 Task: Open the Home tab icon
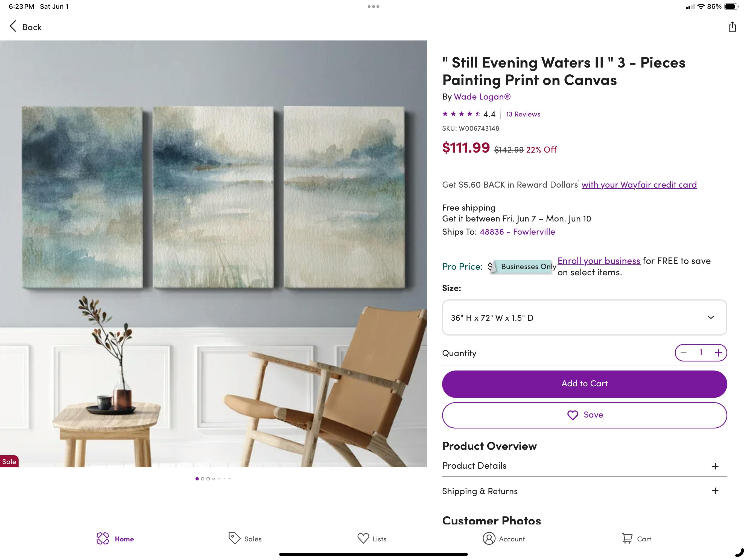click(103, 538)
